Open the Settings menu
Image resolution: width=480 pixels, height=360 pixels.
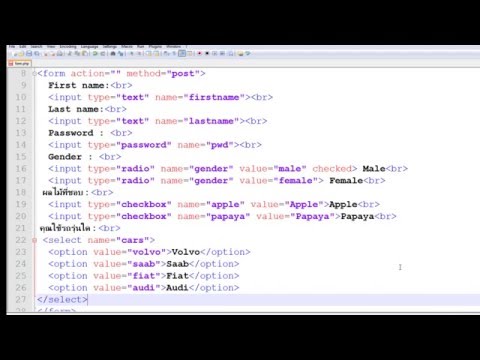pyautogui.click(x=110, y=47)
